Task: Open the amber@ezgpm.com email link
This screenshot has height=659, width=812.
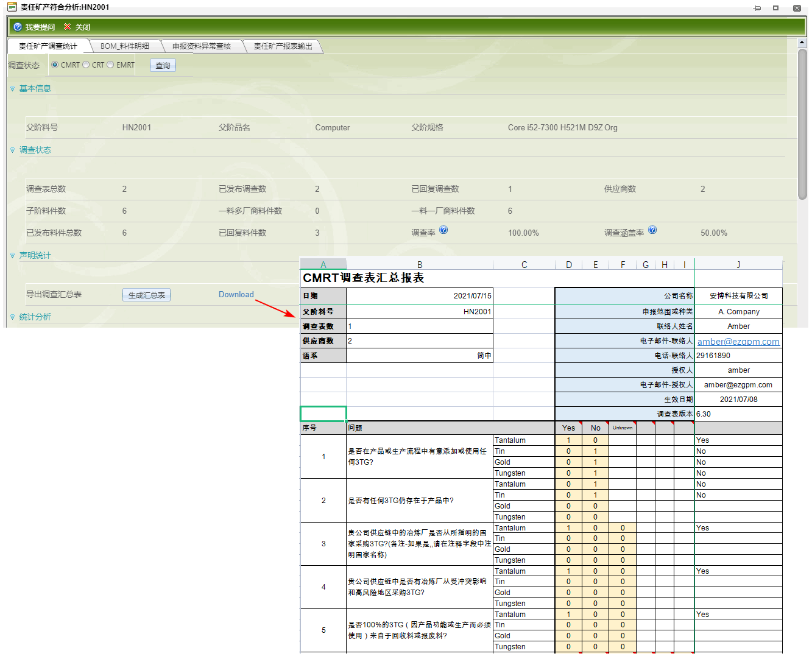Action: (738, 341)
